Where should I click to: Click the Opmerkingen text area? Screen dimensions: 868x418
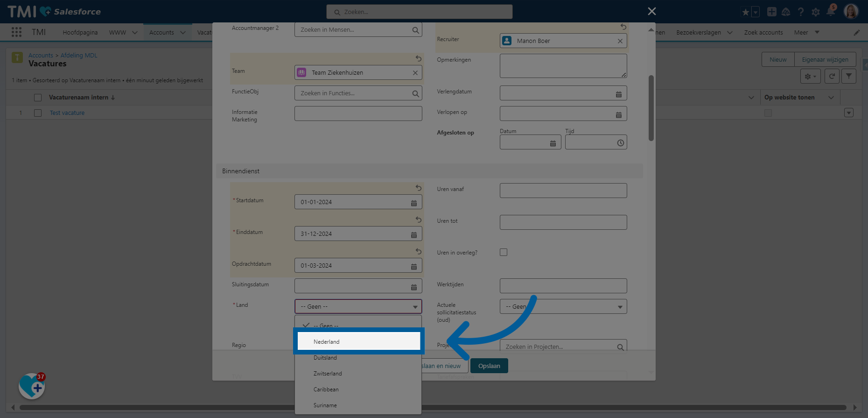[x=563, y=66]
